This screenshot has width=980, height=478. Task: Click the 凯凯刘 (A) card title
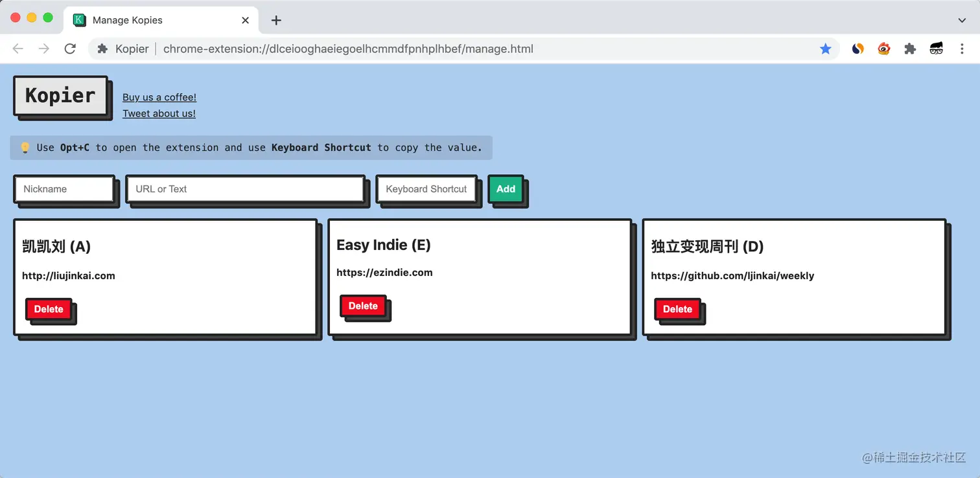point(56,246)
